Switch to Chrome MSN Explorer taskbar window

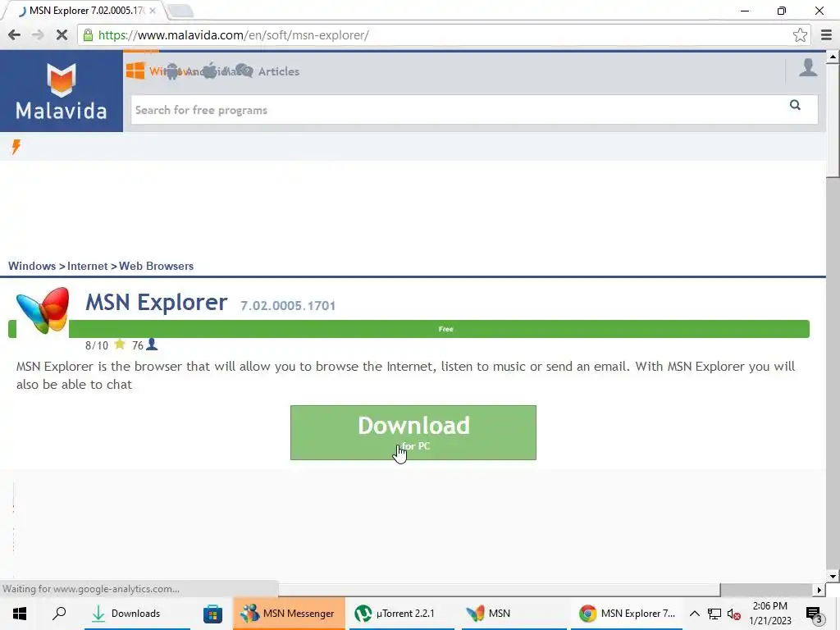pos(627,614)
